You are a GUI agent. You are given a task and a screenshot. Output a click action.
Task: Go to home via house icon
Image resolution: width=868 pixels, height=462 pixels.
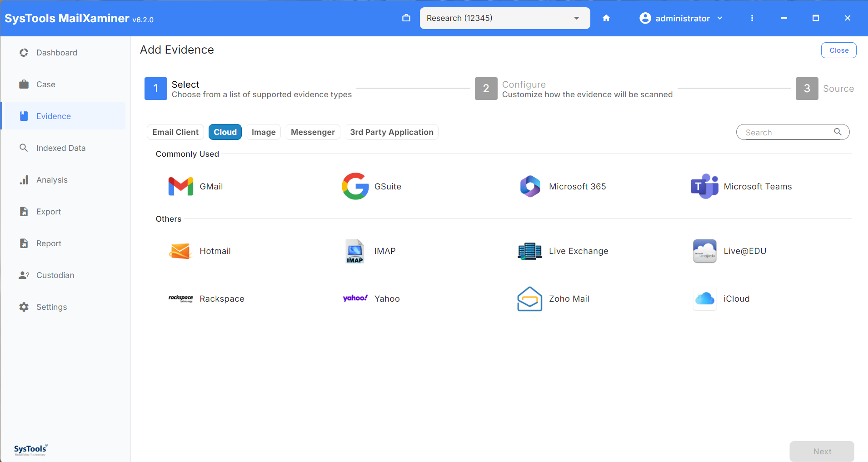point(606,18)
